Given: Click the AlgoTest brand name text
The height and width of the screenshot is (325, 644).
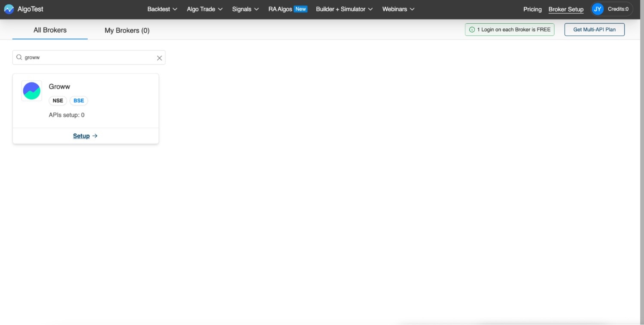Looking at the screenshot, I should [x=30, y=9].
